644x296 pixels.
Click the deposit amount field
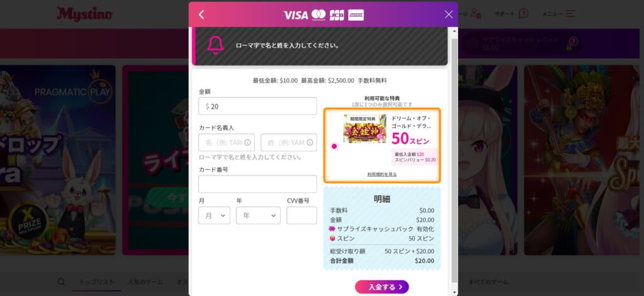(257, 106)
